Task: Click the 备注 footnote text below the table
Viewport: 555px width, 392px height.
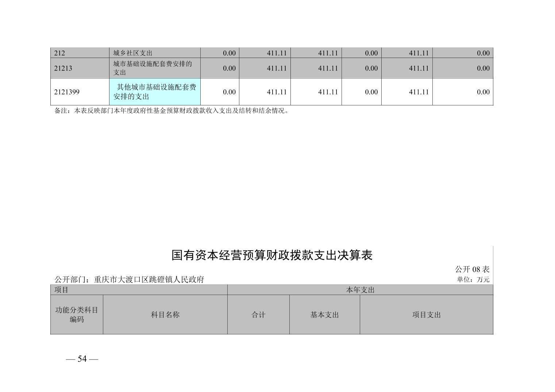Action: click(171, 111)
